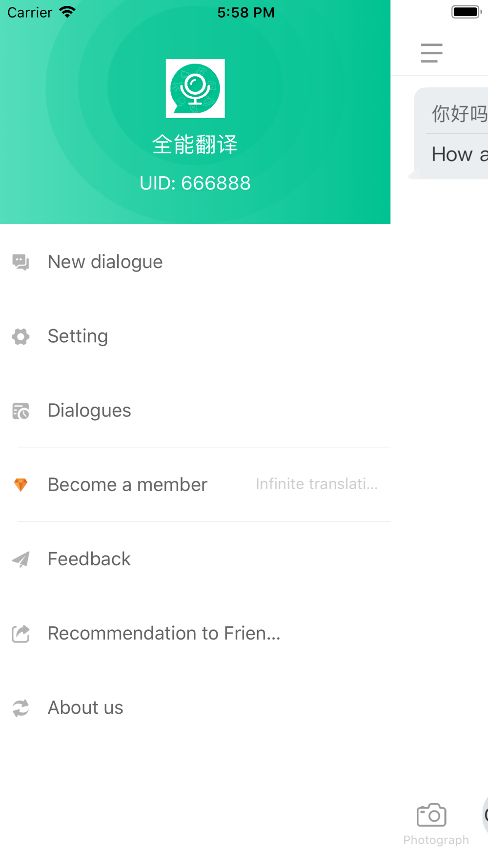Tap the UID: 666888 text
The height and width of the screenshot is (868, 488).
pyautogui.click(x=195, y=183)
